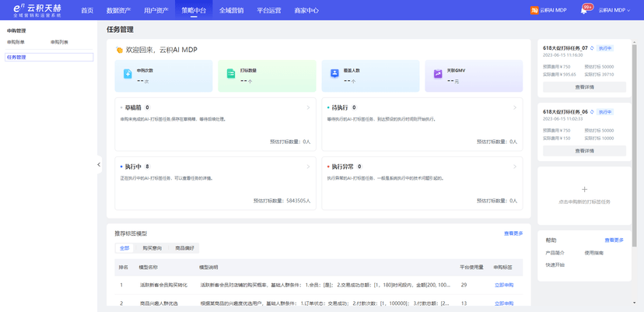
Task: Click the orange 云积AI MDP brand icon
Action: point(534,10)
